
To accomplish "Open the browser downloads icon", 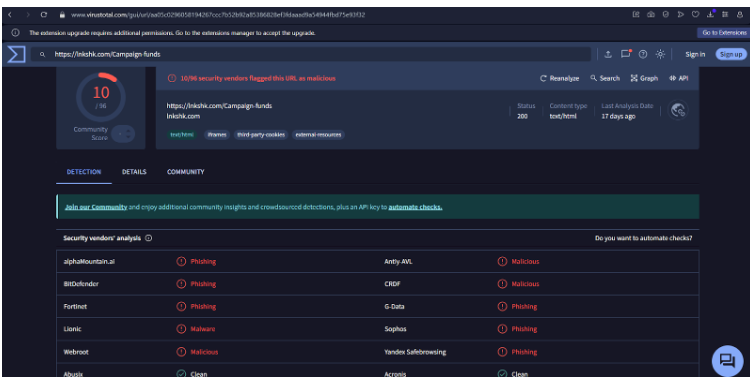I will point(711,14).
